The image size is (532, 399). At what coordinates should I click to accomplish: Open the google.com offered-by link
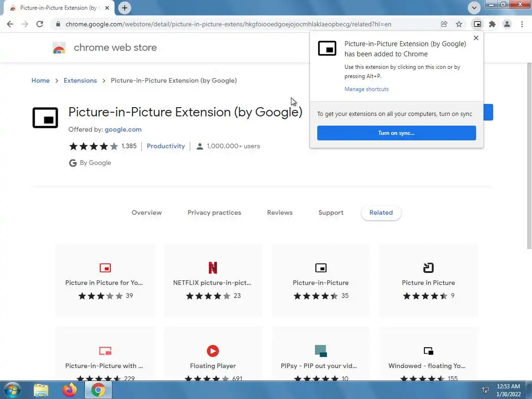coord(123,129)
